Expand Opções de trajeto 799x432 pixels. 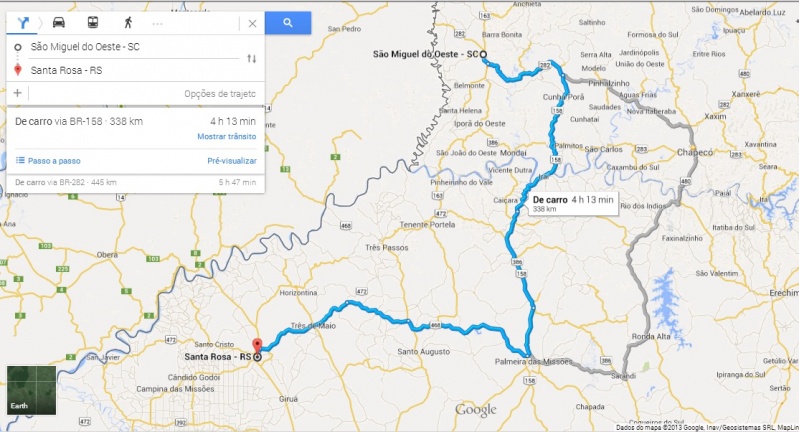coord(220,94)
